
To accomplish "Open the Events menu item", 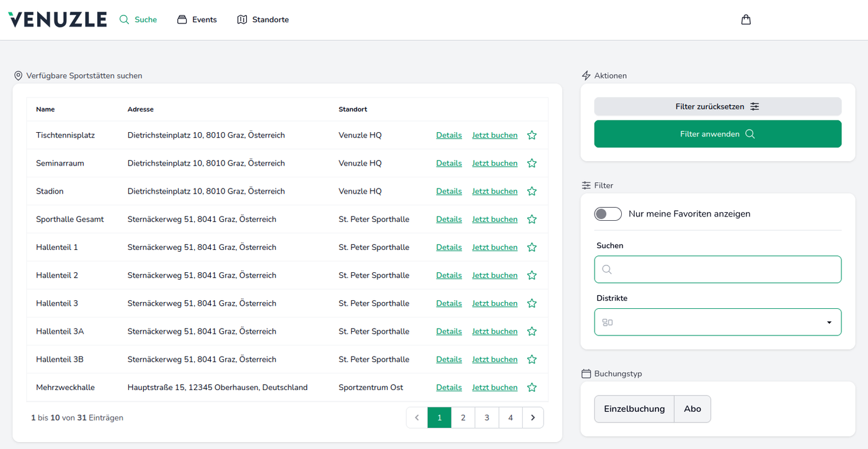I will pyautogui.click(x=197, y=20).
